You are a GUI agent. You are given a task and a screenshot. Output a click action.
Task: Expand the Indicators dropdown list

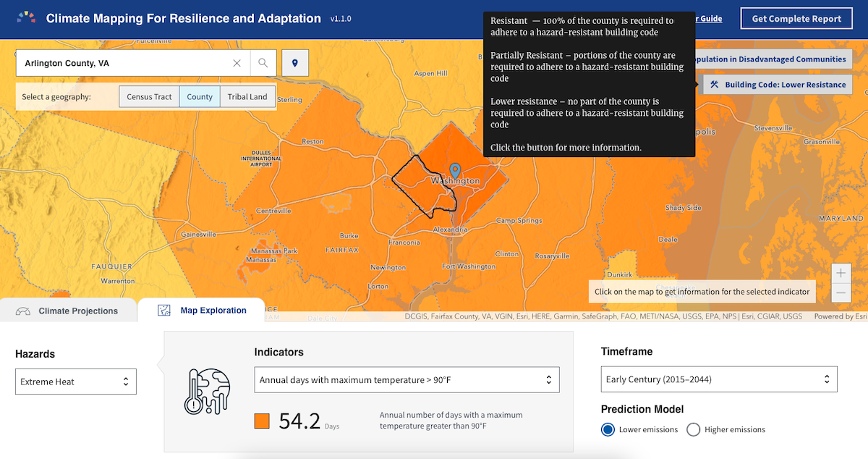pyautogui.click(x=407, y=379)
